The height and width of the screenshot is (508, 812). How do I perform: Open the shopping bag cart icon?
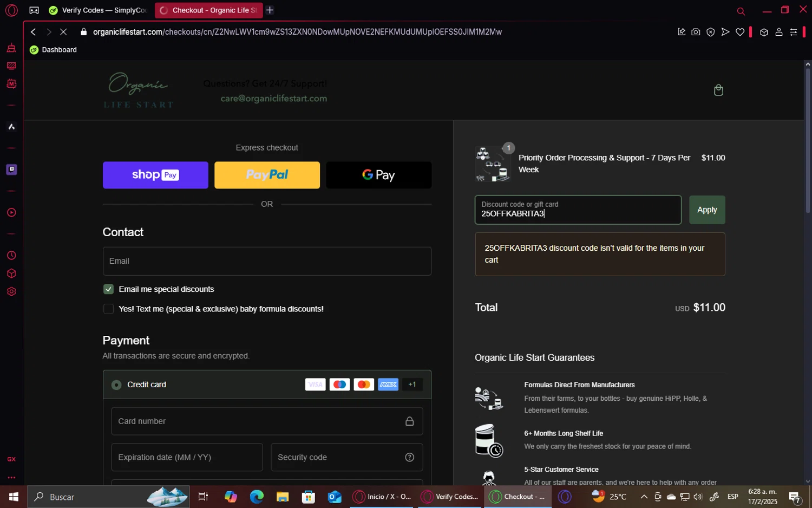tap(718, 90)
